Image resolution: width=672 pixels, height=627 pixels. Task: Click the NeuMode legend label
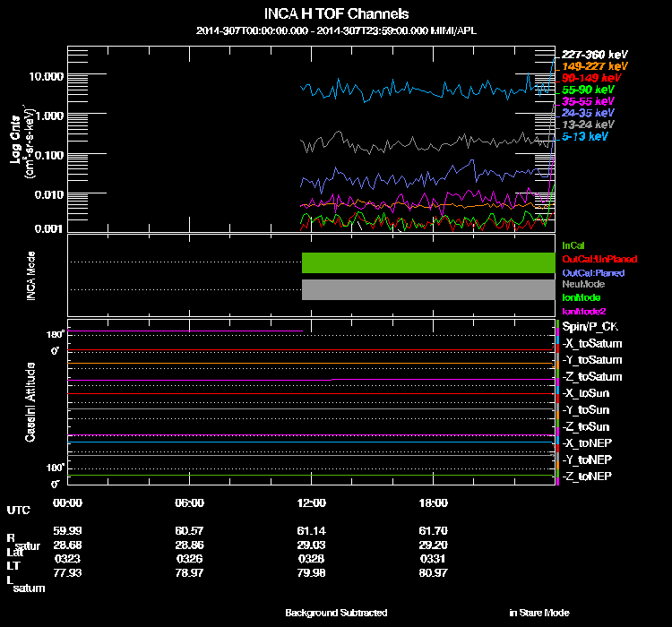tap(581, 284)
